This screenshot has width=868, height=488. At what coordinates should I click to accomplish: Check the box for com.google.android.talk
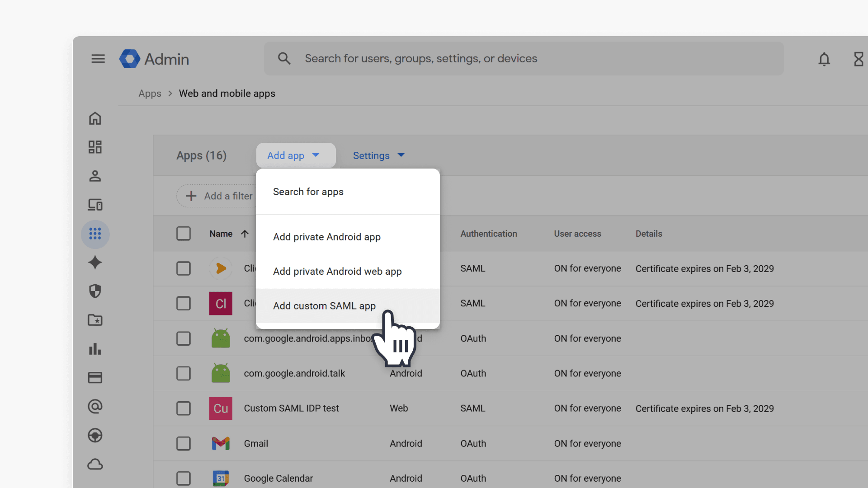pyautogui.click(x=184, y=373)
